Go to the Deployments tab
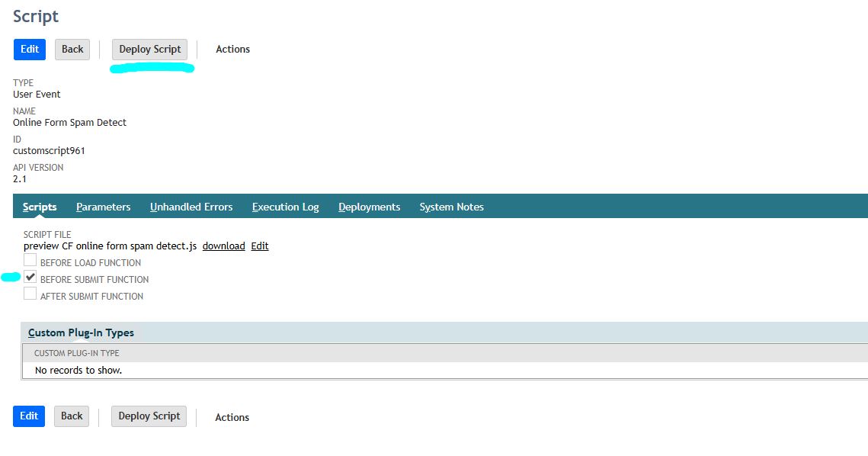This screenshot has height=456, width=868. 369,207
